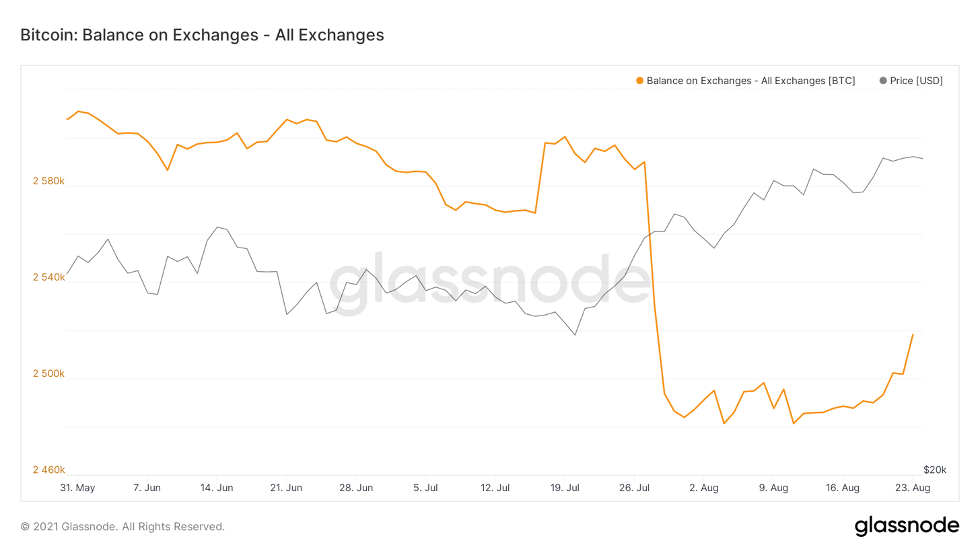Click the glassnode logo at bottom right
This screenshot has height=551, width=980.
point(907,526)
